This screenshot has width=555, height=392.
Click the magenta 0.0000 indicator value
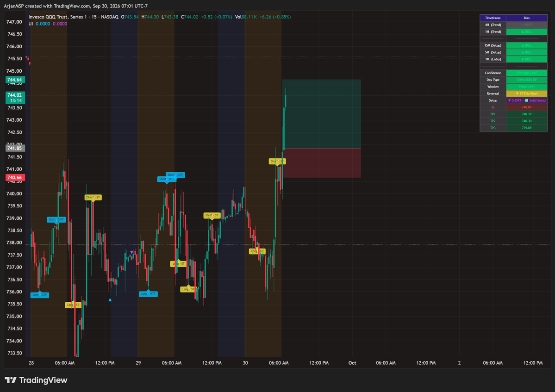pos(60,24)
